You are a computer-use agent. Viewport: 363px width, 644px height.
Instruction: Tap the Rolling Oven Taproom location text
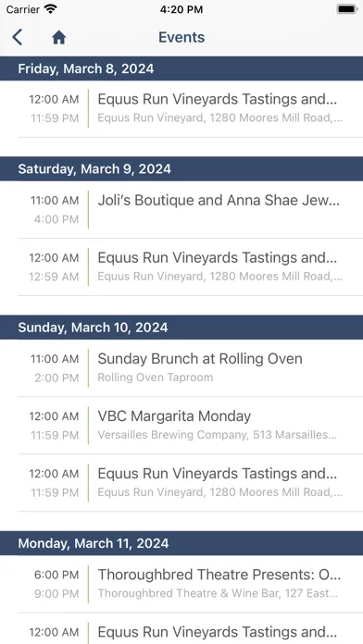click(x=155, y=378)
